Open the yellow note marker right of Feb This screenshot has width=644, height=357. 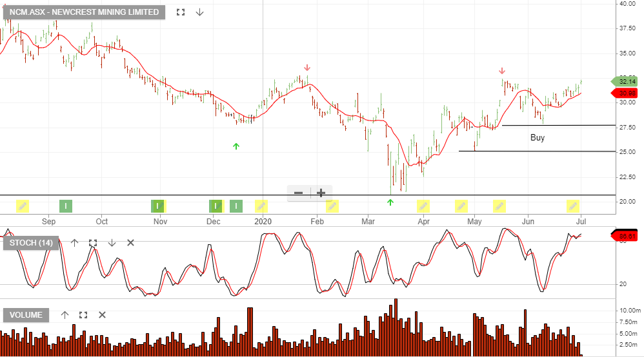tap(332, 206)
